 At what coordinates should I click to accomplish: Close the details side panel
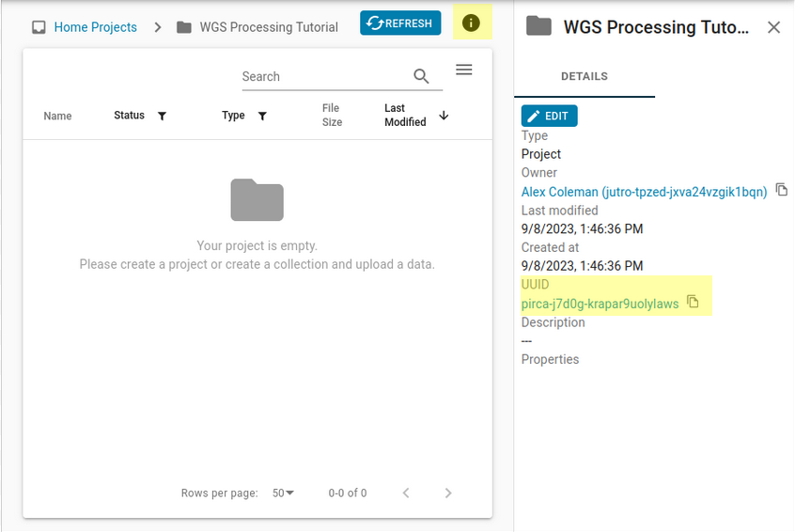773,27
